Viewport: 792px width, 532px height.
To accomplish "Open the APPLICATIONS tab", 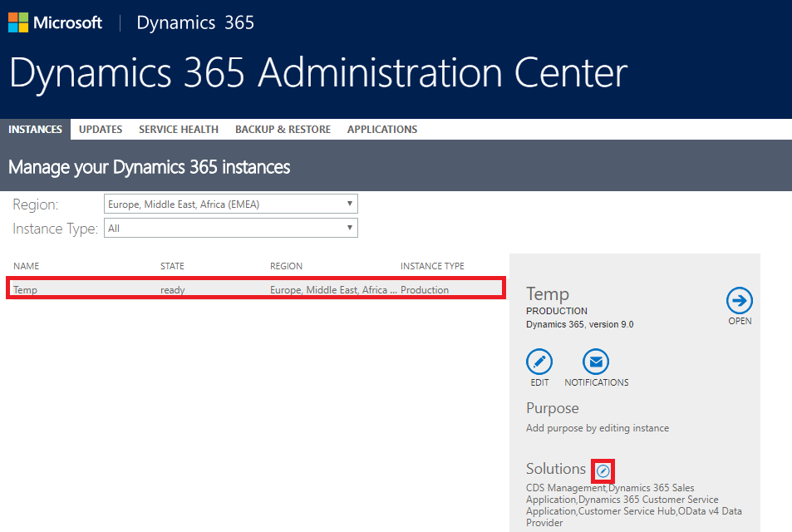I will pyautogui.click(x=382, y=130).
